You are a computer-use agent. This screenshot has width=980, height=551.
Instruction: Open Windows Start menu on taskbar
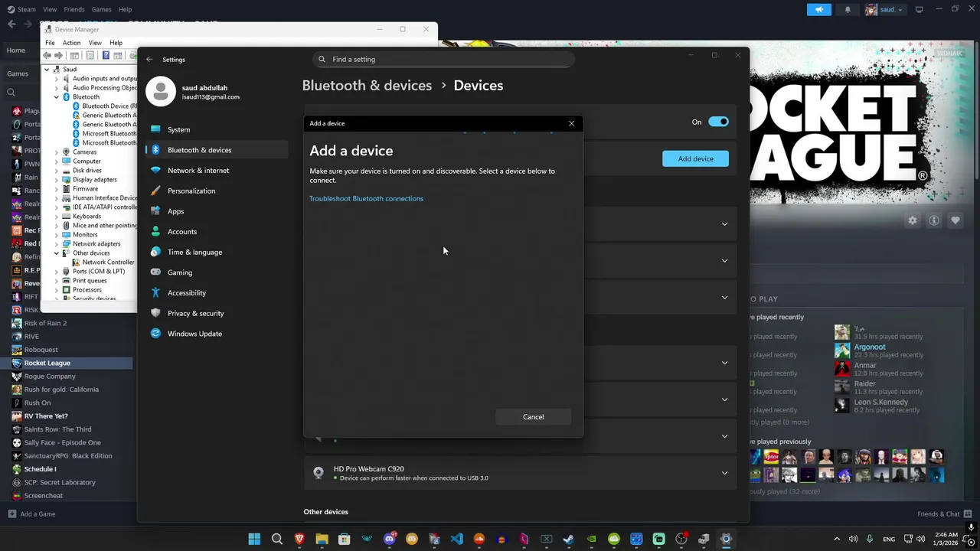(254, 539)
